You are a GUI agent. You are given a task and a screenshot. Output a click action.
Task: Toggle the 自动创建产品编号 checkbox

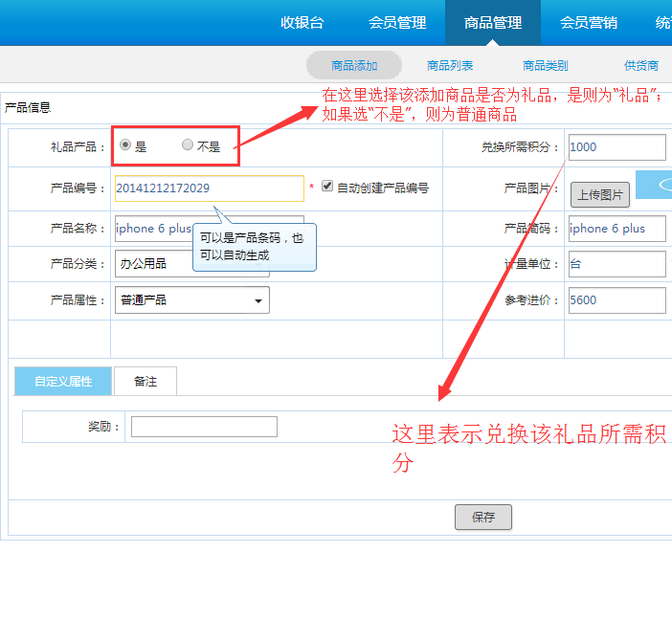click(x=327, y=187)
